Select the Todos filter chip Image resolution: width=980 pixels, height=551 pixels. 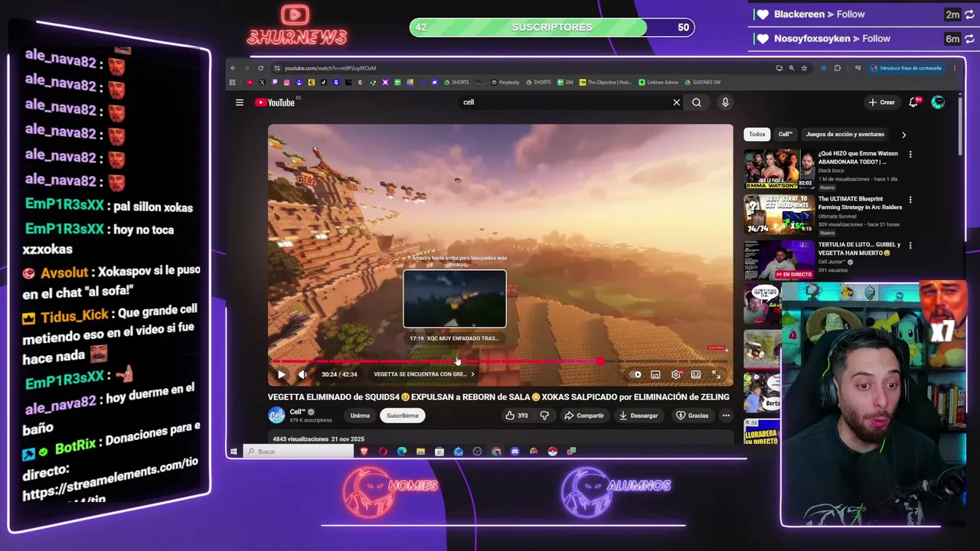point(757,134)
